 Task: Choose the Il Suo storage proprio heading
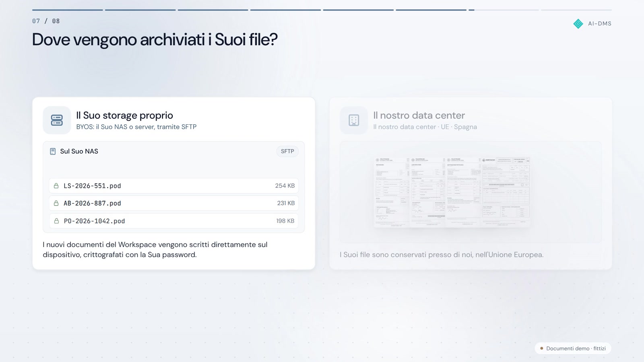pos(125,115)
